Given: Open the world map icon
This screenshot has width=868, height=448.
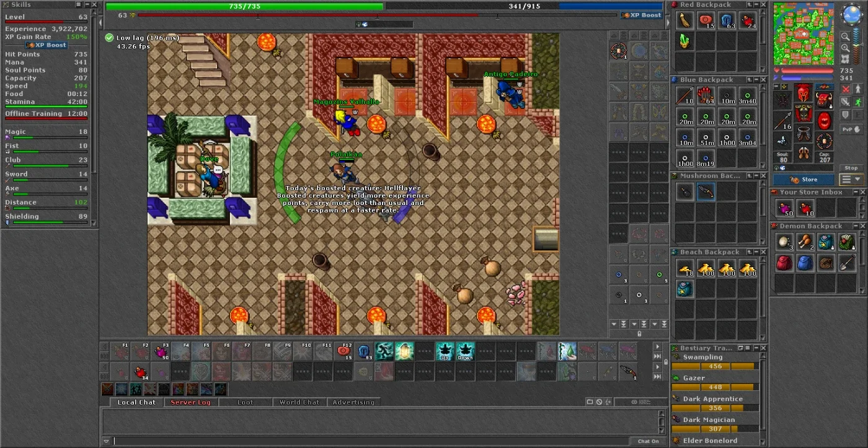Looking at the screenshot, I should [845, 59].
